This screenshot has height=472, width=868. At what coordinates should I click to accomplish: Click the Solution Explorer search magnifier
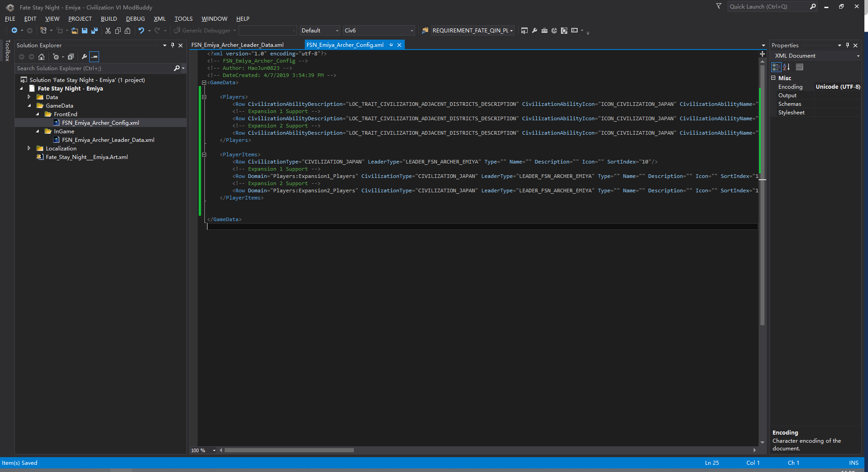[177, 68]
